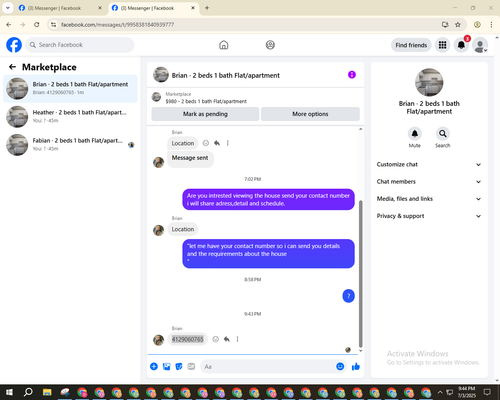Open the notifications bell
This screenshot has height=400, width=500.
(461, 45)
